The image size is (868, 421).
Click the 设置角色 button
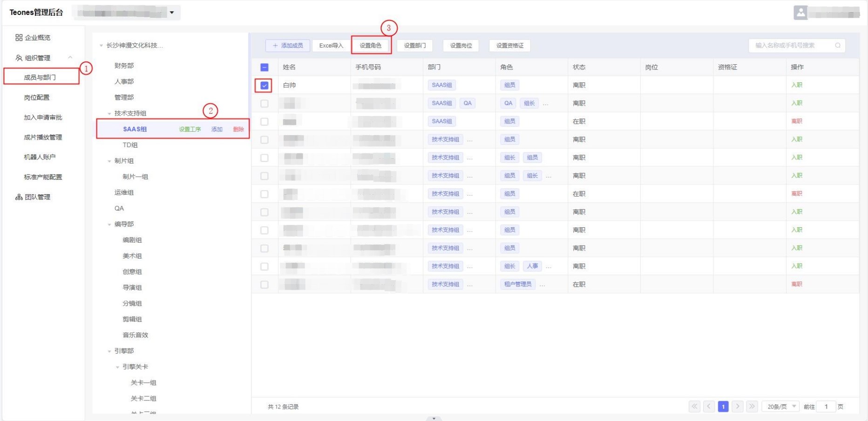point(371,46)
